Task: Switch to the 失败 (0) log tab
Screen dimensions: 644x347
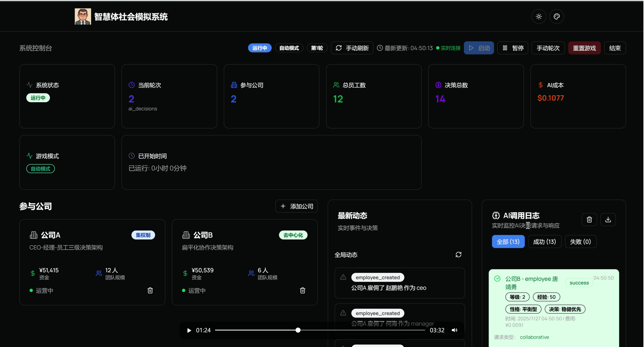Action: pos(580,242)
